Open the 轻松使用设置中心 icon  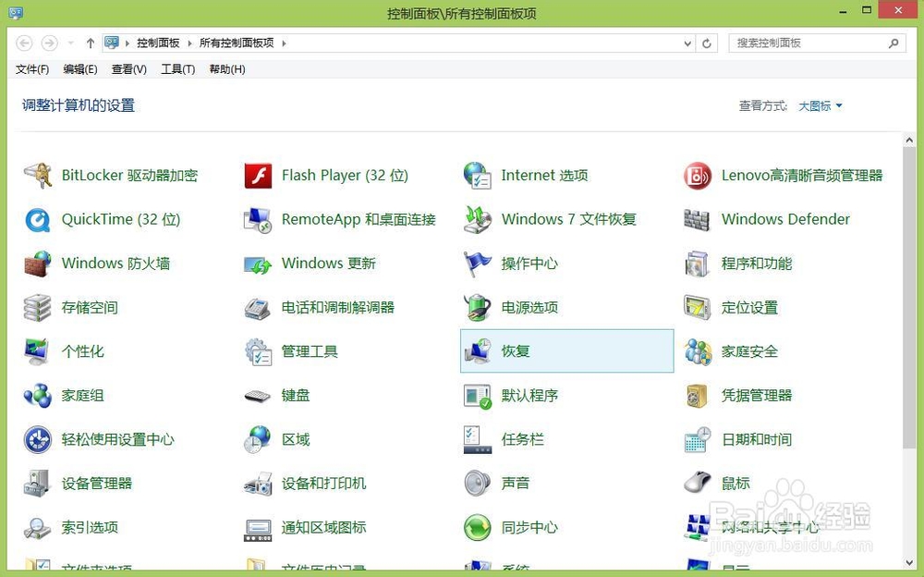pyautogui.click(x=38, y=439)
